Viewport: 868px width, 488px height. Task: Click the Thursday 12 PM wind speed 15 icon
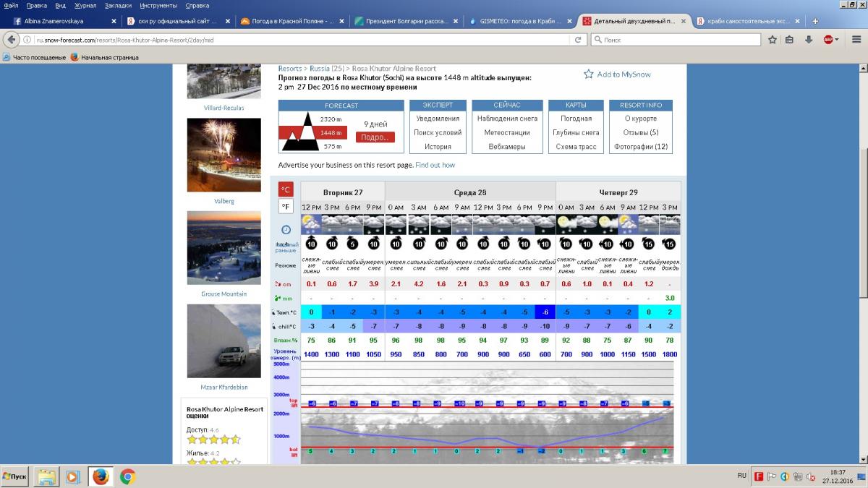coord(649,244)
